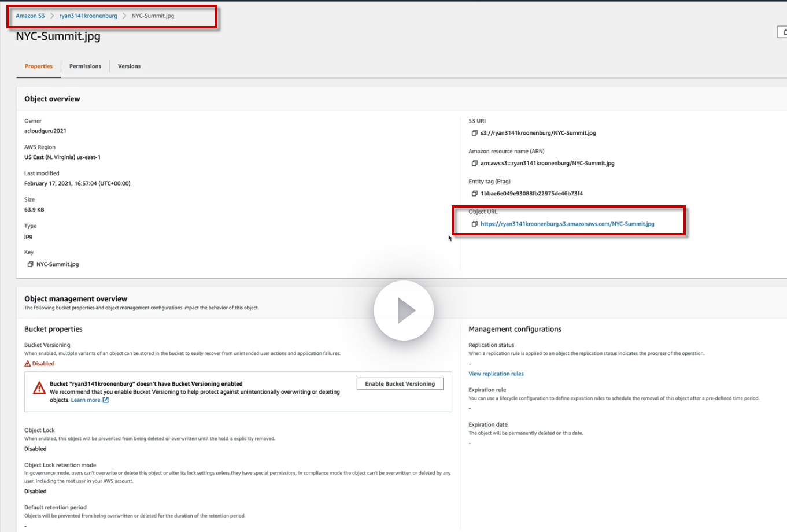
Task: Click the Default retention period label
Action: pos(56,508)
